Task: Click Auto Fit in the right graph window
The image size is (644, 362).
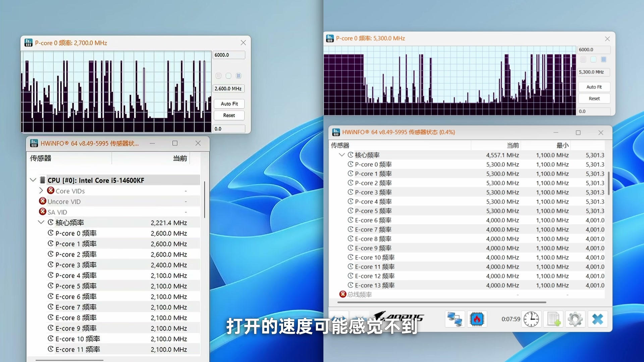Action: click(x=594, y=87)
